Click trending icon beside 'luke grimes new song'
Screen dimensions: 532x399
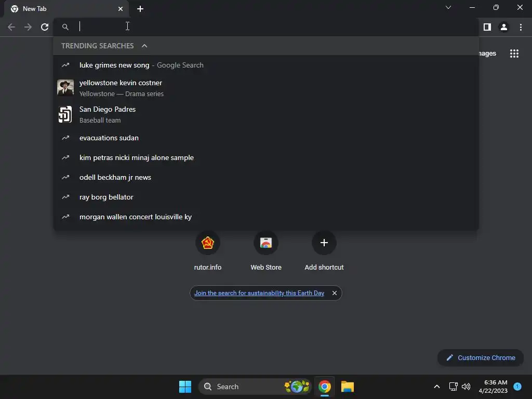point(65,65)
